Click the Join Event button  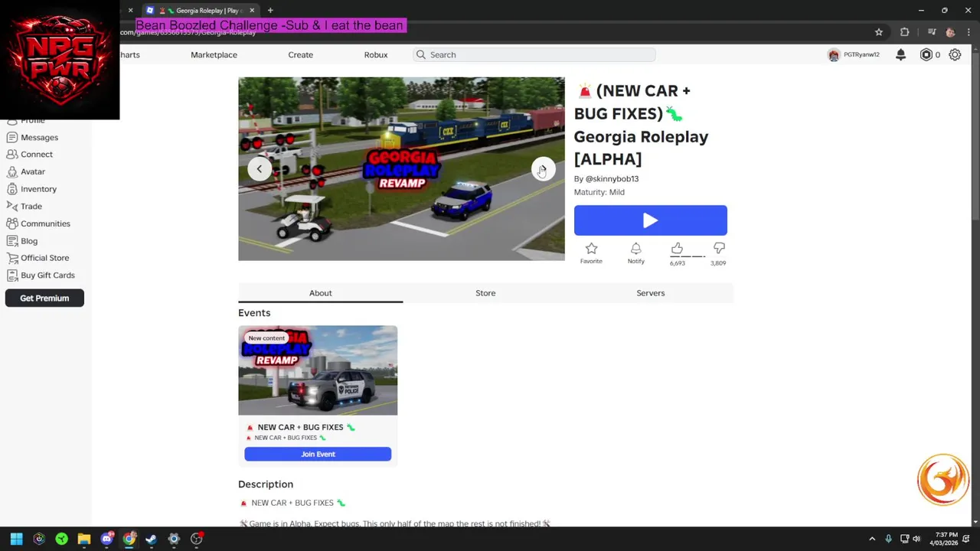(318, 454)
